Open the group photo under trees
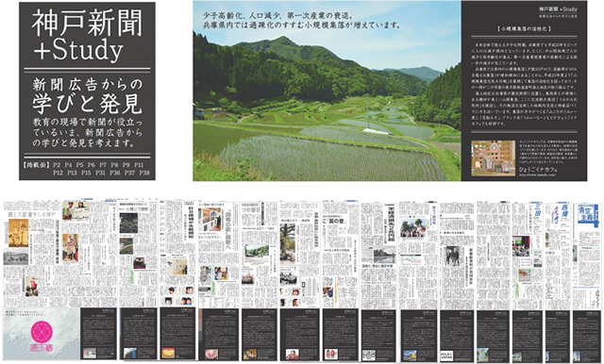 [x=412, y=228]
